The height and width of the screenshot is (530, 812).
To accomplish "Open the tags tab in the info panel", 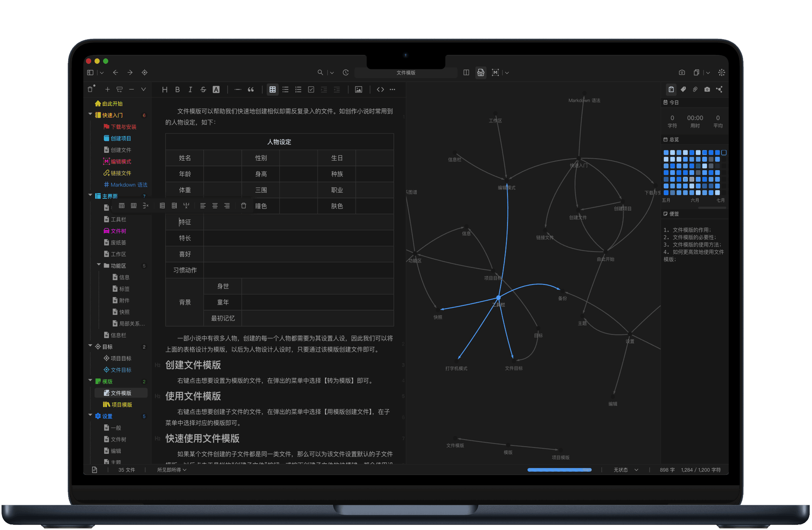I will point(683,90).
